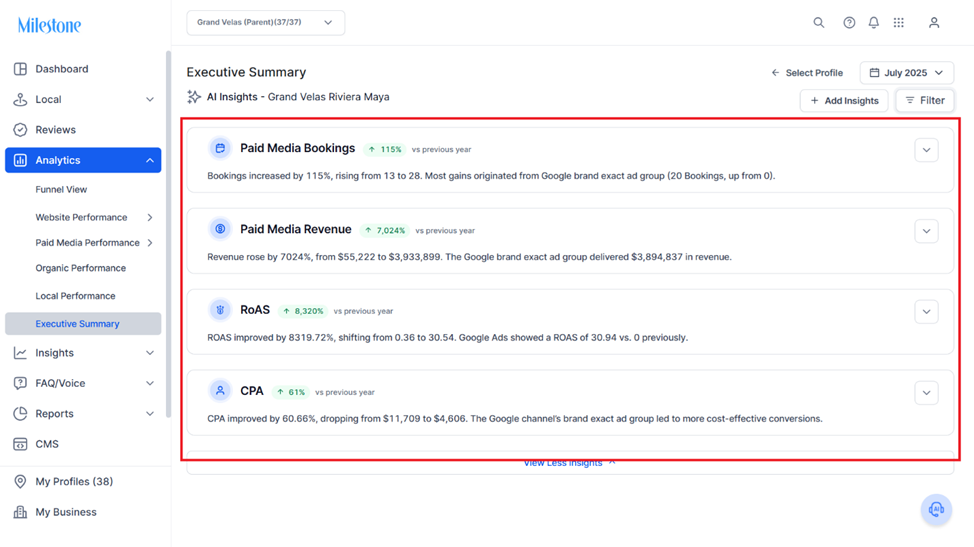Click the Filter button
The width and height of the screenshot is (974, 547).
[925, 101]
